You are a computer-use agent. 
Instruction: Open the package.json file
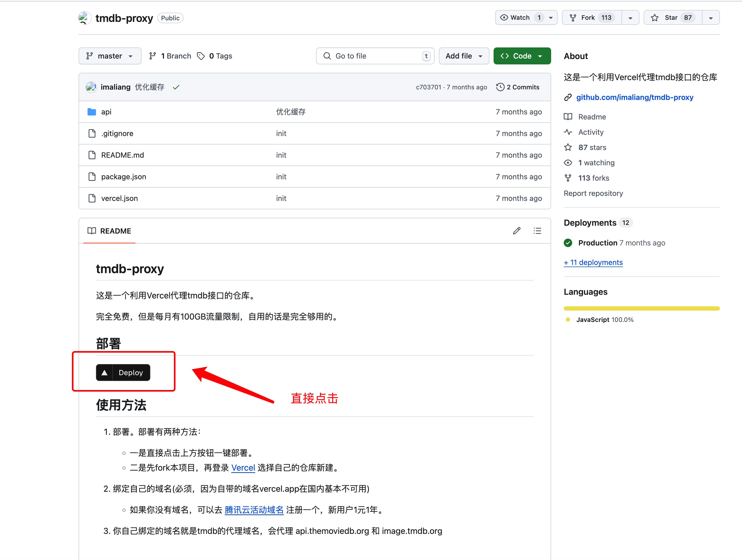coord(123,177)
